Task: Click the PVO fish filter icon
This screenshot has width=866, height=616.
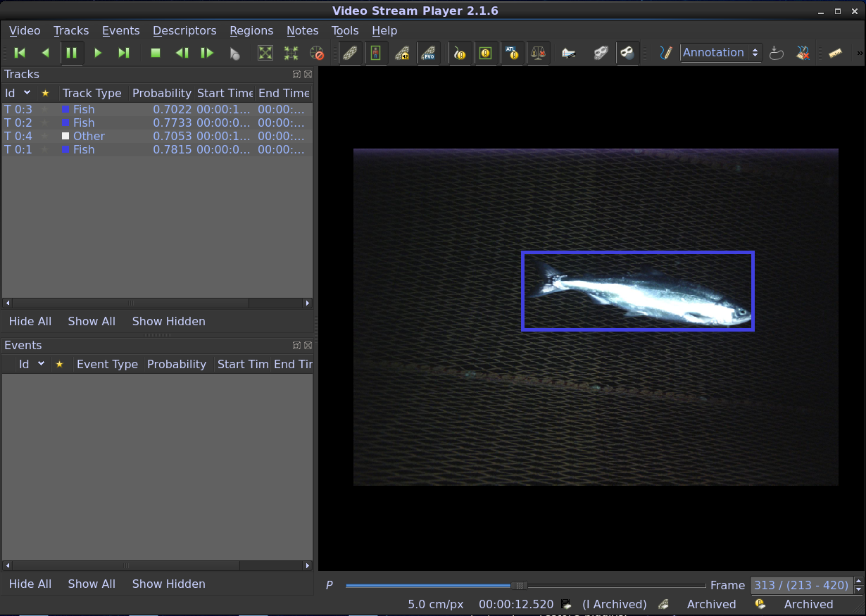Action: click(429, 53)
